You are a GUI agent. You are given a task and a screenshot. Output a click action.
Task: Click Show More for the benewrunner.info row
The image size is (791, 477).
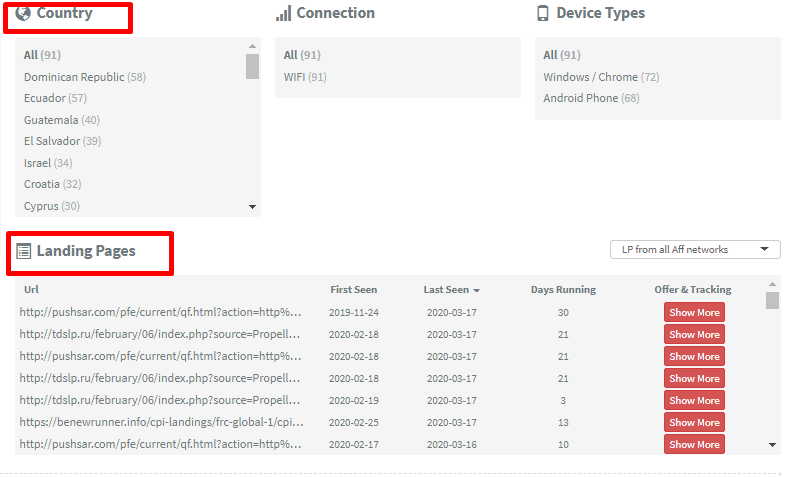pyautogui.click(x=694, y=423)
